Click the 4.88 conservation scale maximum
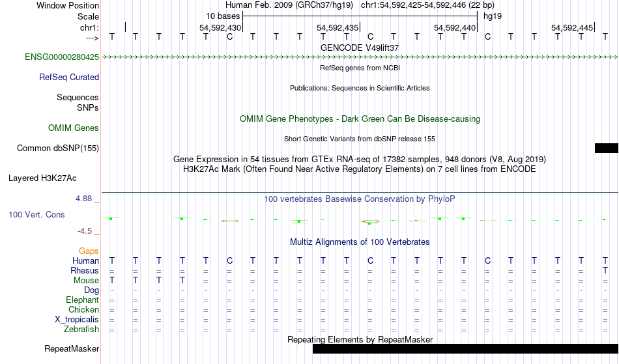 coord(84,199)
